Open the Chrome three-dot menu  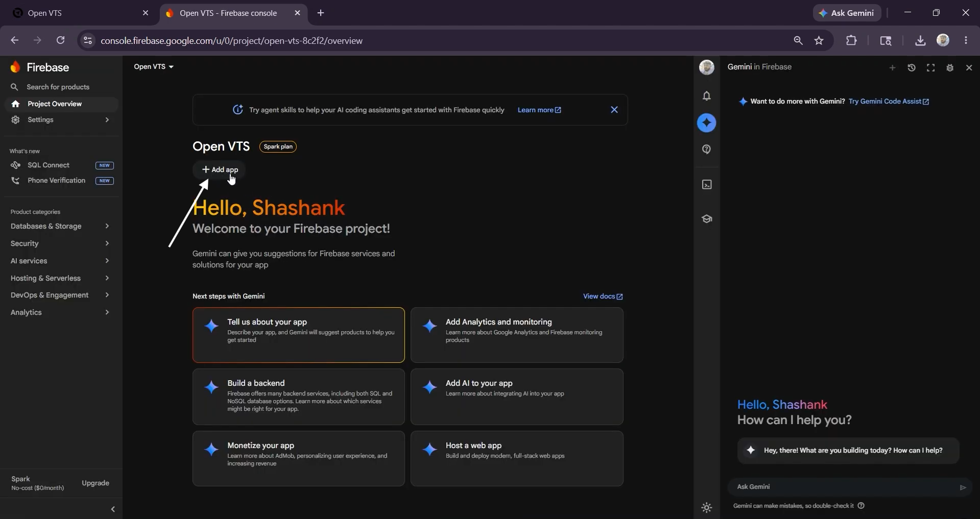coord(966,40)
